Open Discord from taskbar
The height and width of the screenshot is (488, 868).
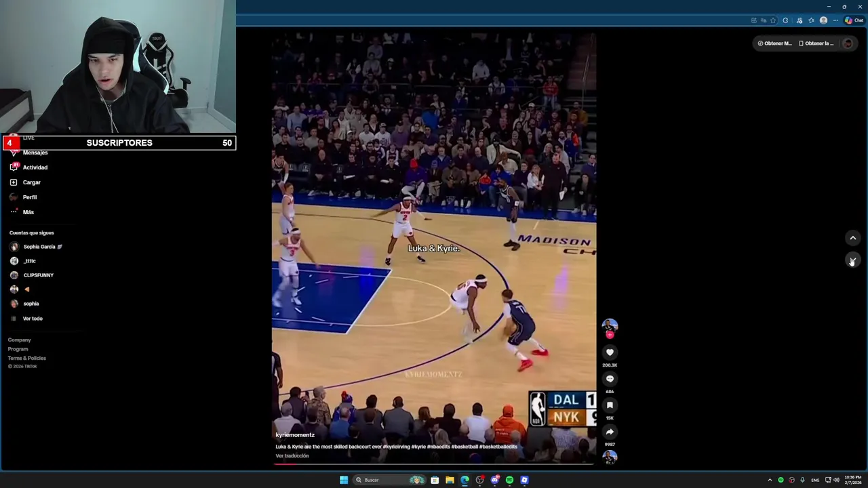494,480
